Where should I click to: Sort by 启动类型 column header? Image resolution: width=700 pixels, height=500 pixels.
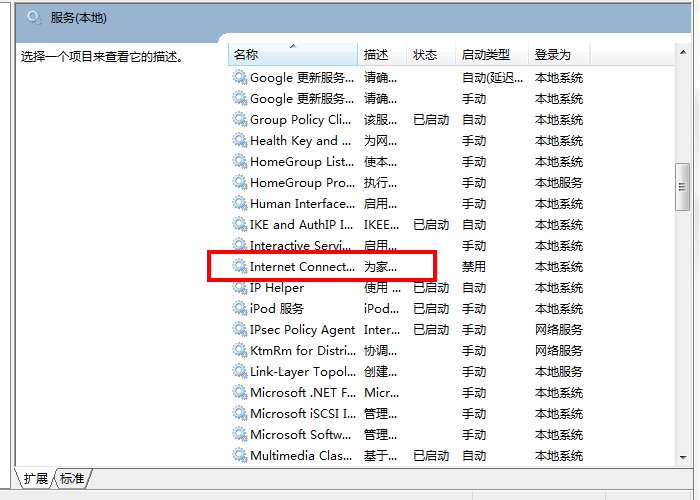pyautogui.click(x=492, y=54)
